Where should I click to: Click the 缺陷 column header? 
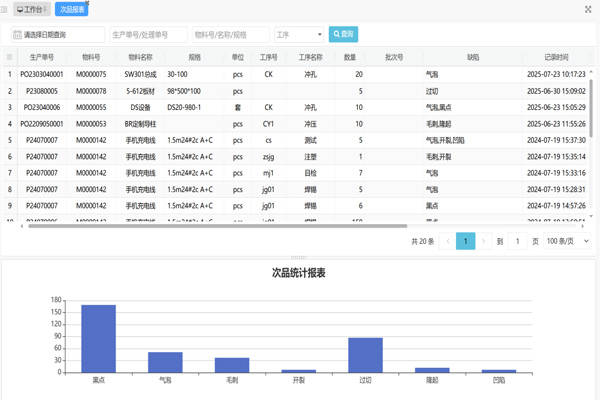473,57
